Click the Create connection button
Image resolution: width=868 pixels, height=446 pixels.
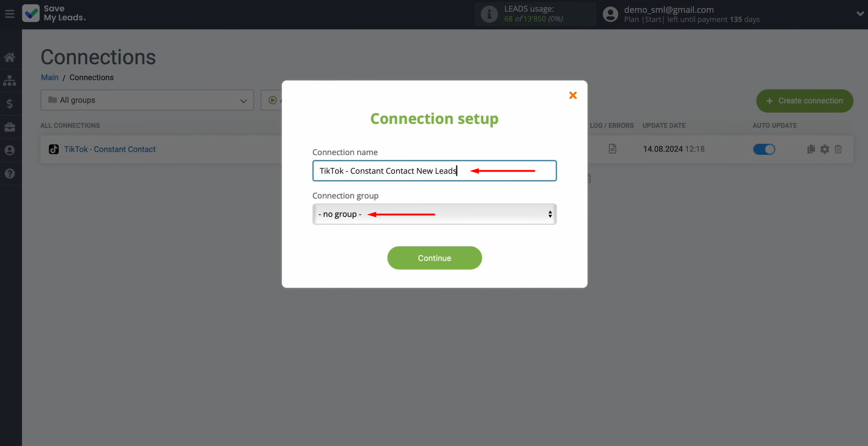(x=804, y=101)
